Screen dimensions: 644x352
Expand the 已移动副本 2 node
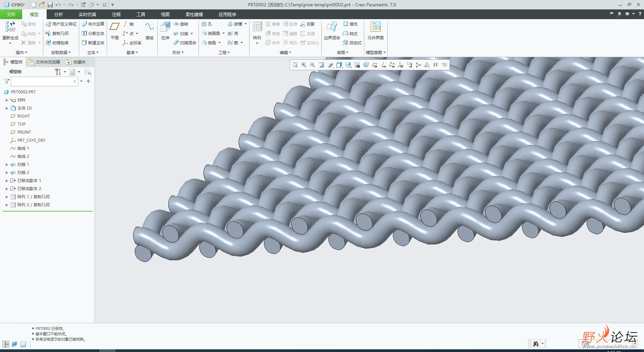click(x=7, y=189)
